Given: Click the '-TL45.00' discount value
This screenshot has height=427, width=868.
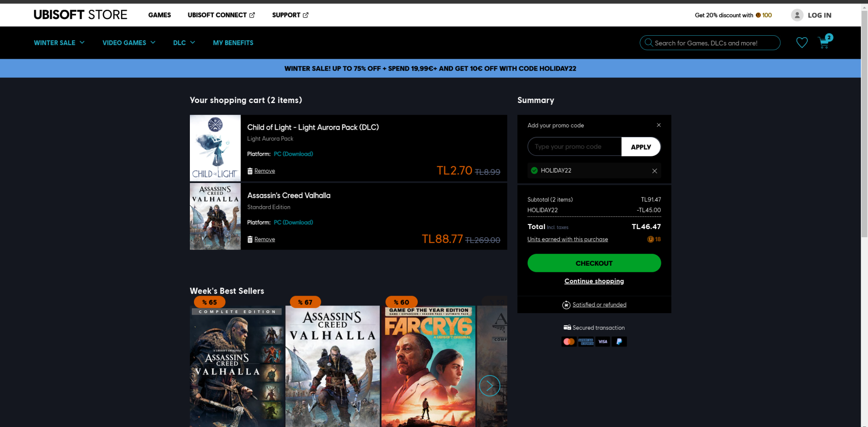Looking at the screenshot, I should 649,210.
